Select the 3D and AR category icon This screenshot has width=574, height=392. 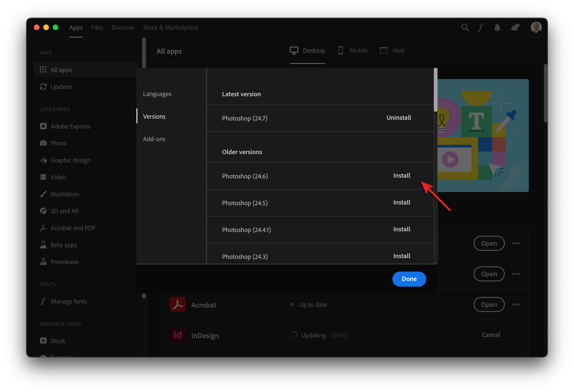pos(44,211)
